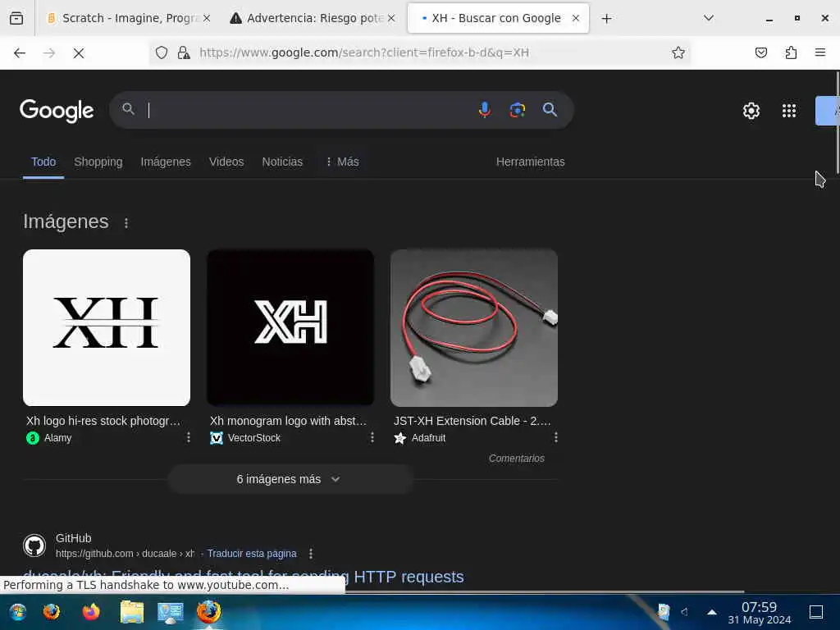Click Comentarios feedback link
The image size is (840, 630).
pos(517,459)
